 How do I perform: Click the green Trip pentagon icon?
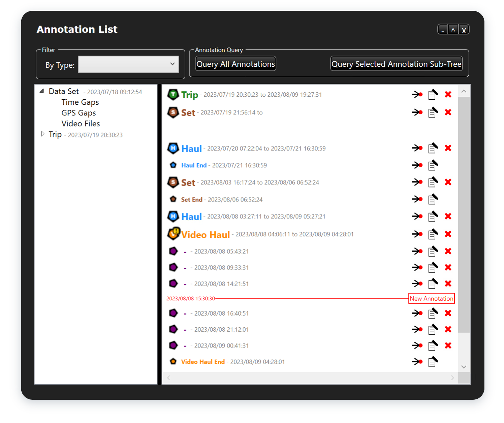click(x=173, y=95)
